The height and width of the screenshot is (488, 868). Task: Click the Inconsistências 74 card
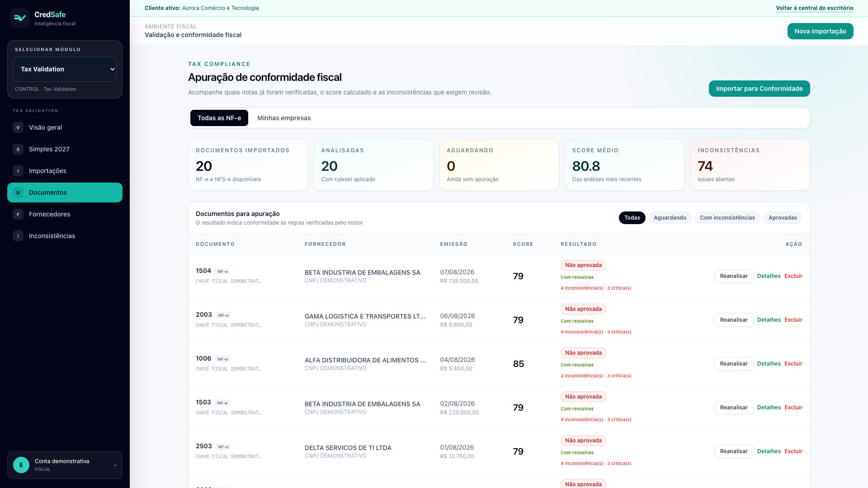[750, 165]
